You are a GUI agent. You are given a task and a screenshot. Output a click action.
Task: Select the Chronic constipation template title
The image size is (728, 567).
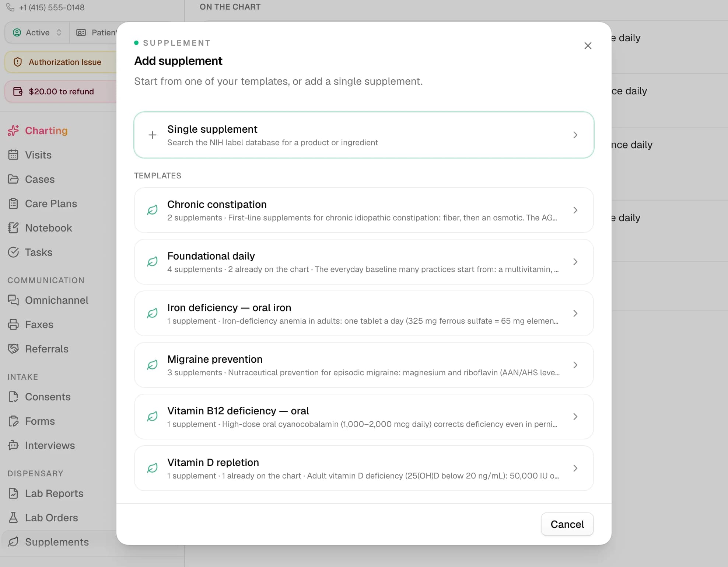point(217,204)
